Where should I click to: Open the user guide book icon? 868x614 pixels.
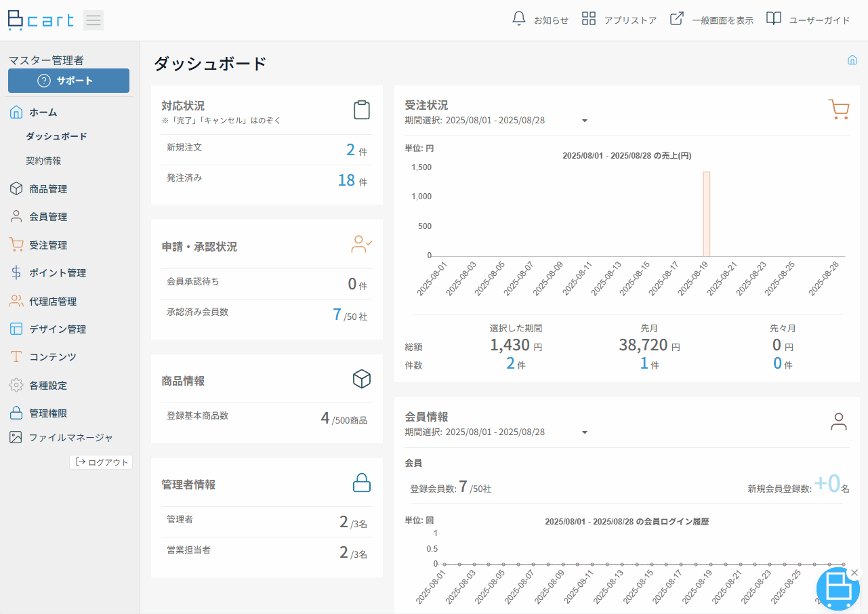pos(774,19)
